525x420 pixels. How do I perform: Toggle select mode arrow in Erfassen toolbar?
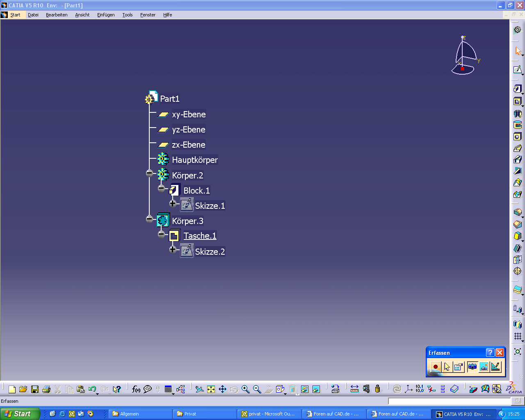click(x=447, y=367)
